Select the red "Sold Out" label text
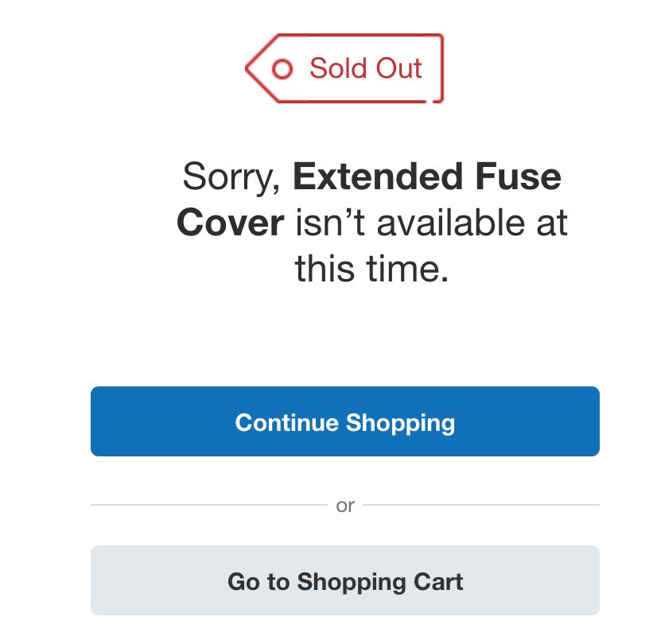Viewport: 657px width, 644px height. [365, 68]
